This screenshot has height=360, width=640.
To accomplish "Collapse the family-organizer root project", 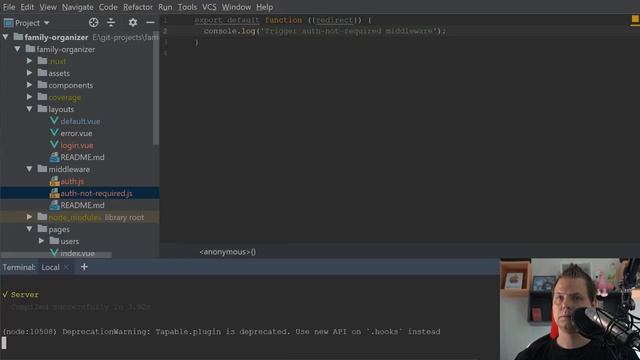I will tap(6, 37).
